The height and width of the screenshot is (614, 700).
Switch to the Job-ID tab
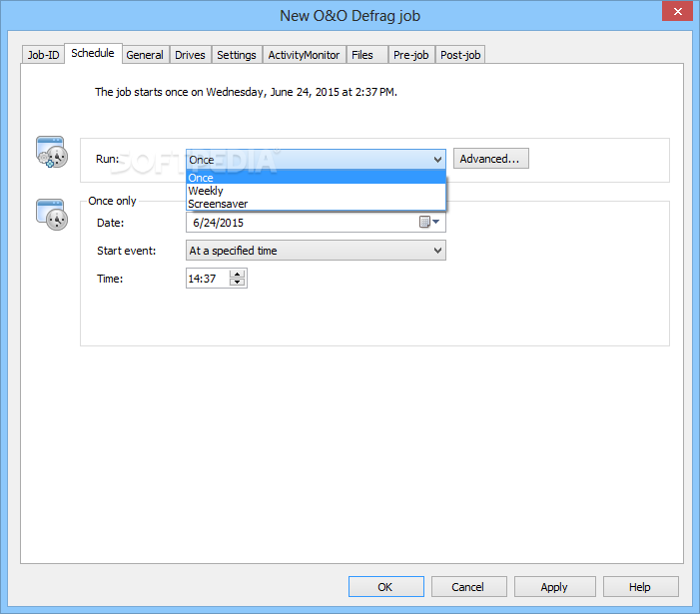pos(43,55)
